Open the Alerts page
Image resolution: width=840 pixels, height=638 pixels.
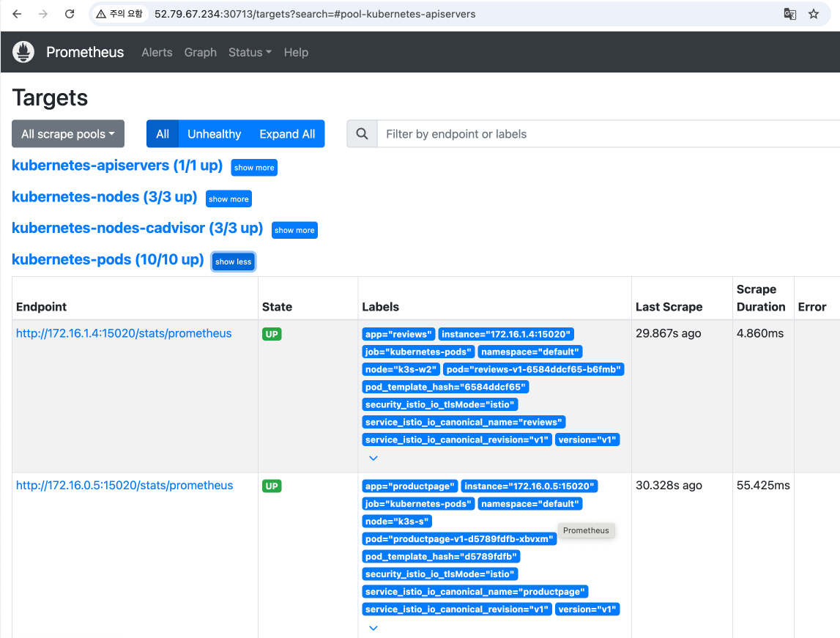click(157, 53)
